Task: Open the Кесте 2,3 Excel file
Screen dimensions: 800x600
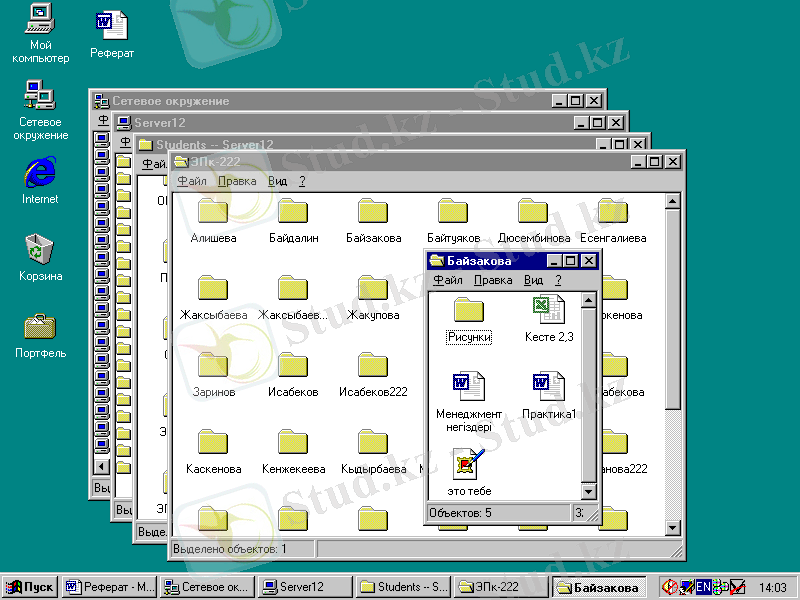Action: (548, 310)
